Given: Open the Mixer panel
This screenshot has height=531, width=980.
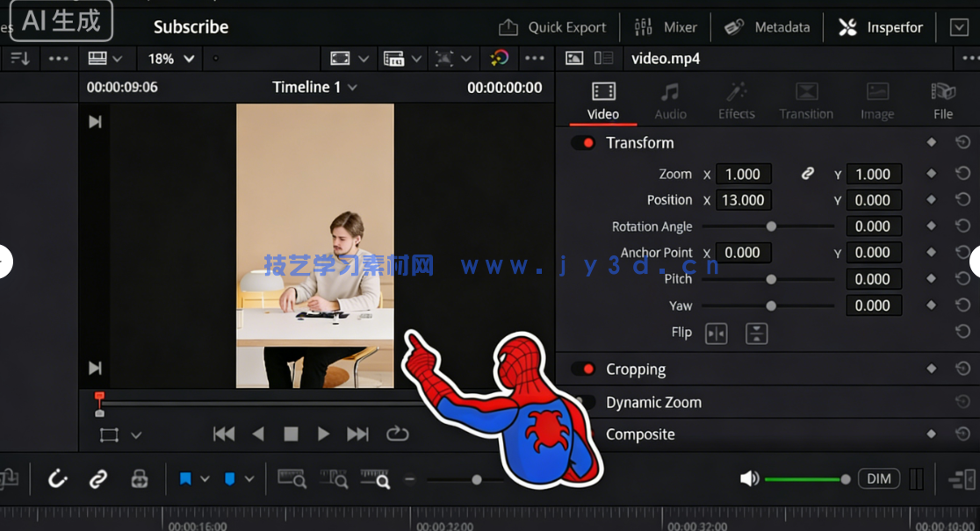Looking at the screenshot, I should coord(666,26).
